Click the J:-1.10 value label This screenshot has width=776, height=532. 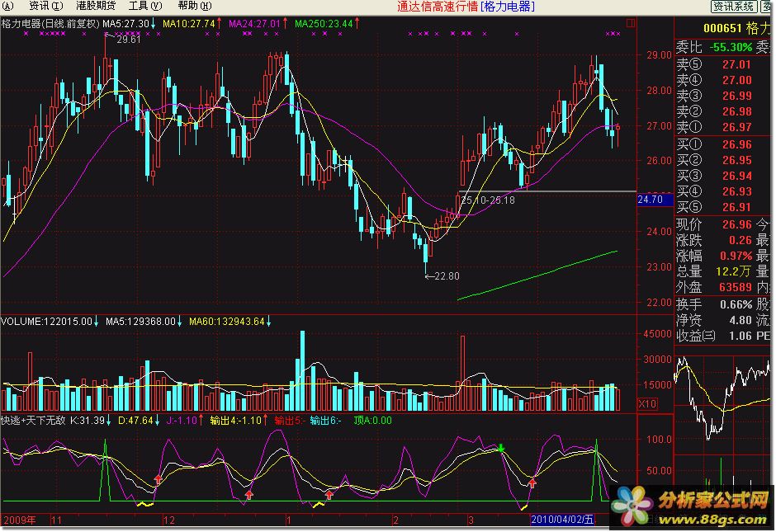tap(185, 421)
